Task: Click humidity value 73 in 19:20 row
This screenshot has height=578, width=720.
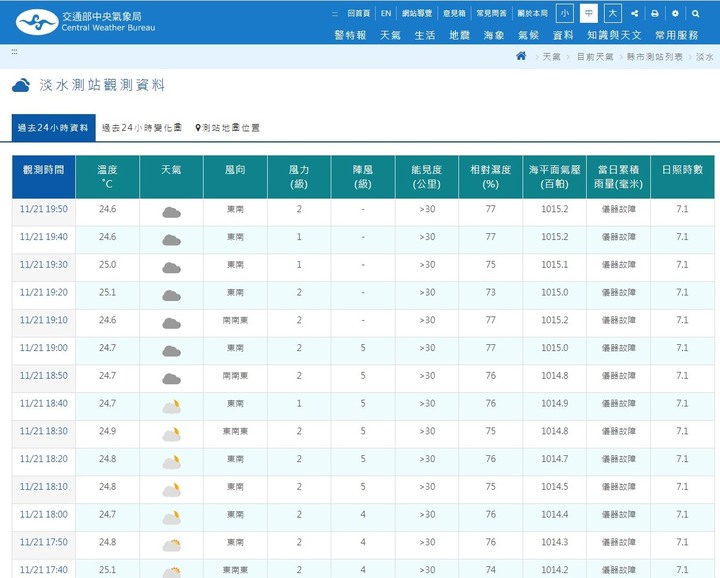Action: click(490, 292)
